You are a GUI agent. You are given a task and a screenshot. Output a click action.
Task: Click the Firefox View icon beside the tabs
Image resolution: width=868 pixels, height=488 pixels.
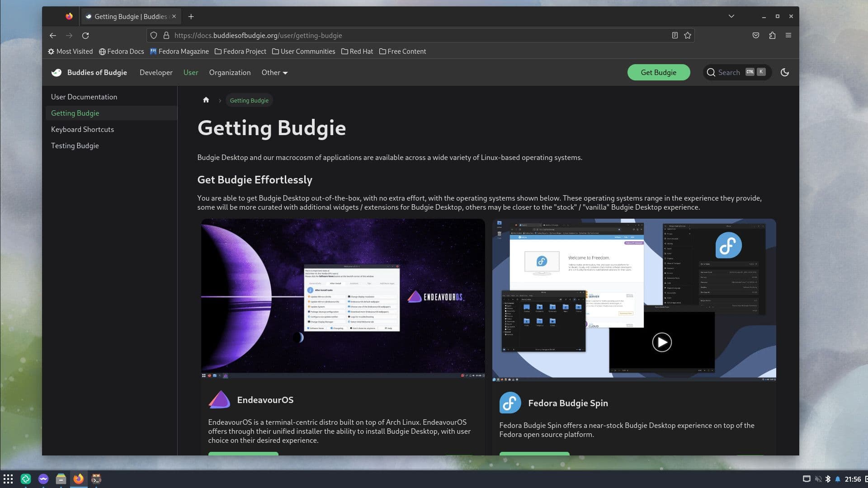coord(69,16)
